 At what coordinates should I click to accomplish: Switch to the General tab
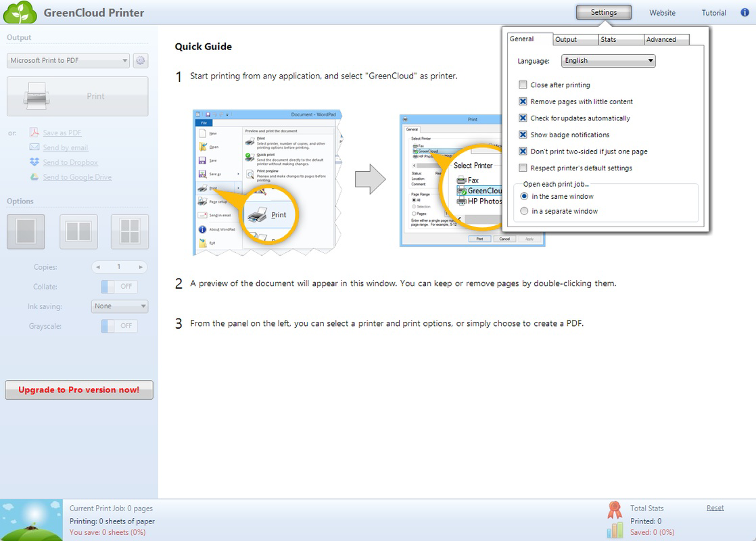point(529,39)
